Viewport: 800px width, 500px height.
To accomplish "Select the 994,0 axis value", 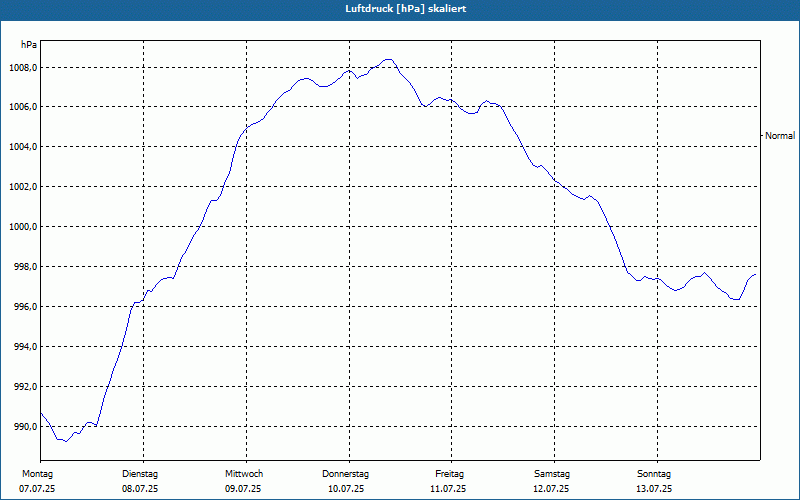I will tap(25, 347).
